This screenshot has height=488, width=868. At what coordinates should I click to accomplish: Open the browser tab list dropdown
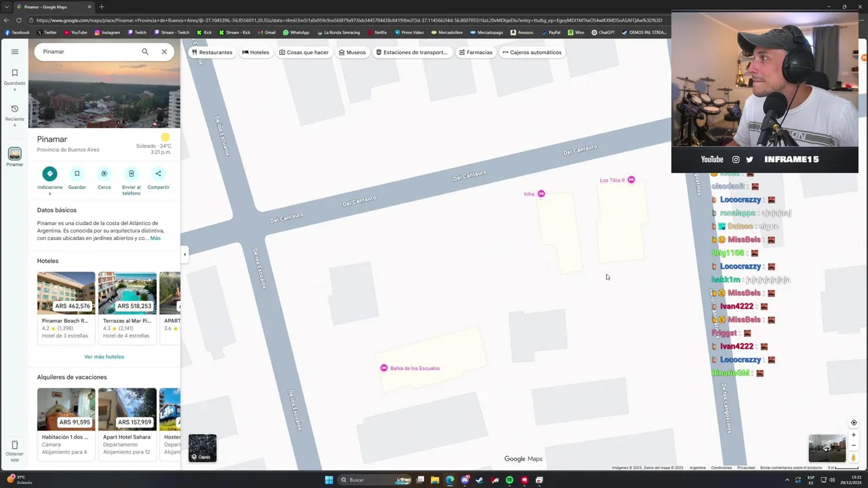point(6,7)
